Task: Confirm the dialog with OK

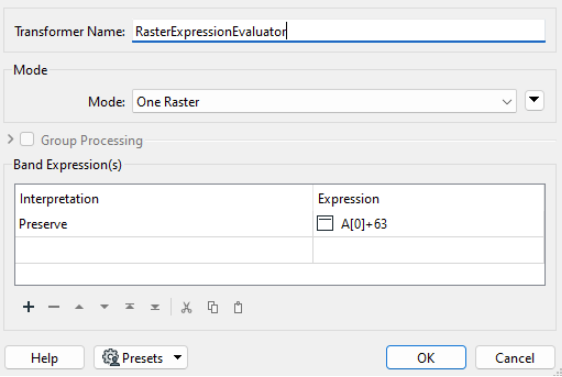Action: 426,357
